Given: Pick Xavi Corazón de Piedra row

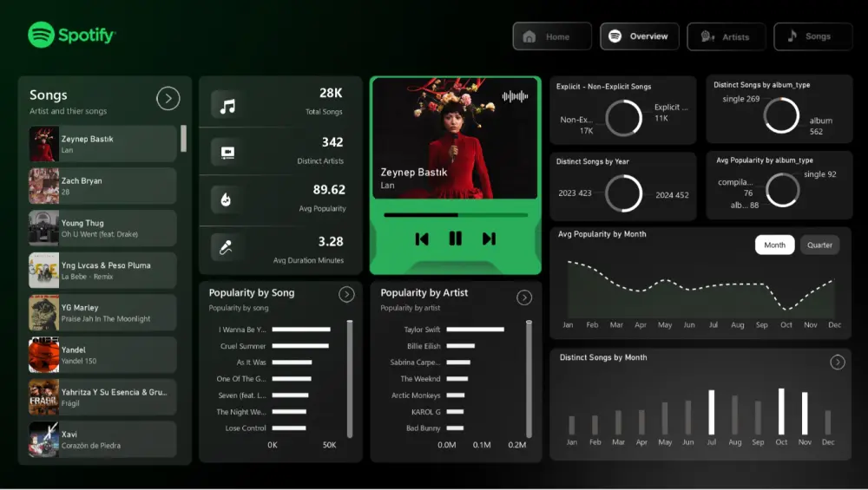Looking at the screenshot, I should (x=102, y=440).
